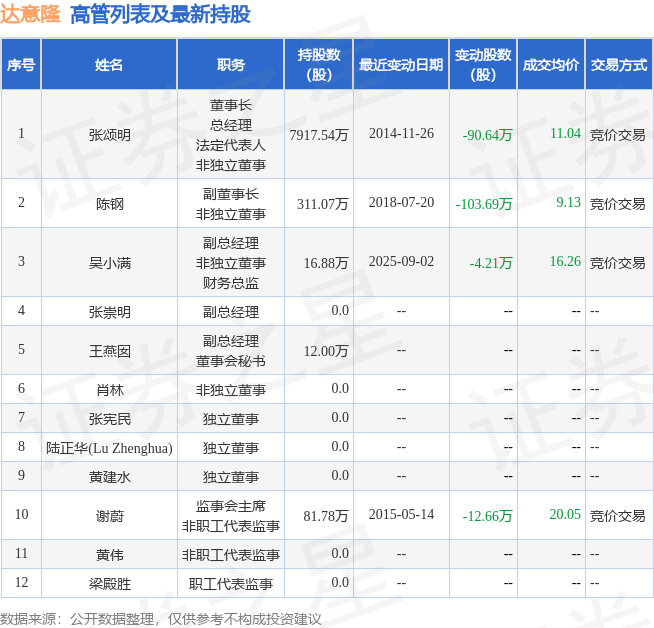Select the name 张宪民

pos(110,419)
